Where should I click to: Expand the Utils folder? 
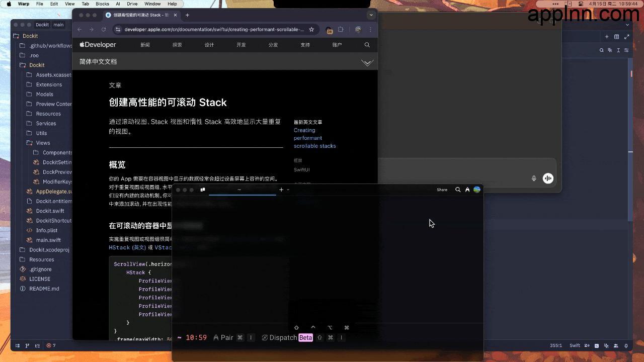click(41, 133)
